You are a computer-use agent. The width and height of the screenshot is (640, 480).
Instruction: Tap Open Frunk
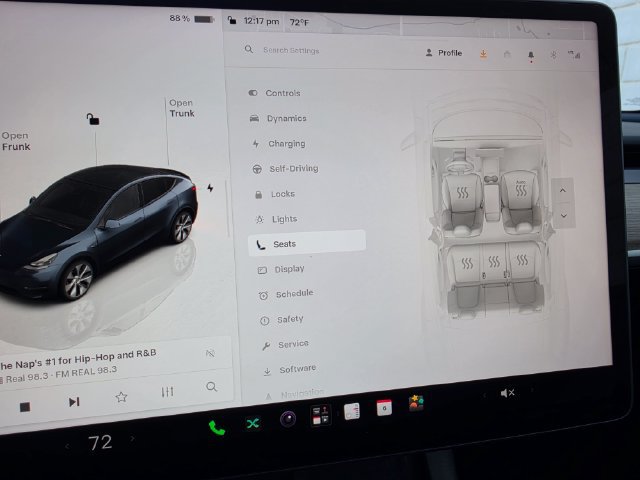click(x=16, y=141)
